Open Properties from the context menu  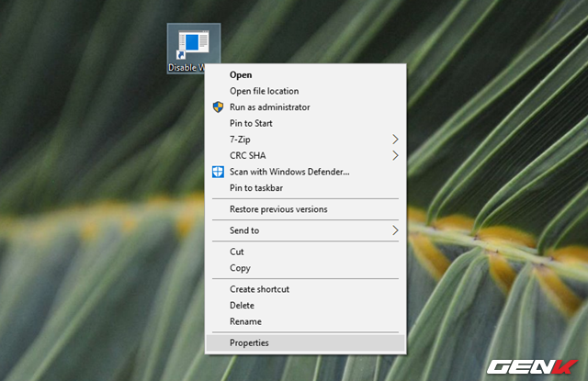[305, 342]
